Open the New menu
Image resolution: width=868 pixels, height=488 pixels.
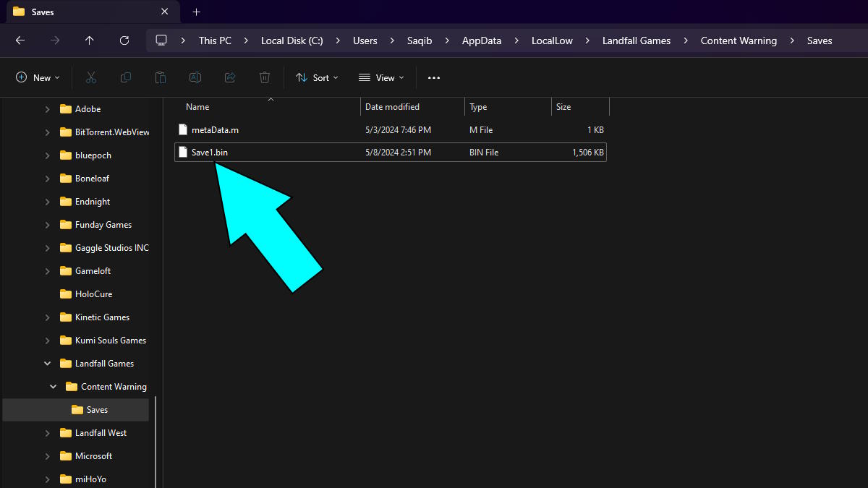[37, 77]
